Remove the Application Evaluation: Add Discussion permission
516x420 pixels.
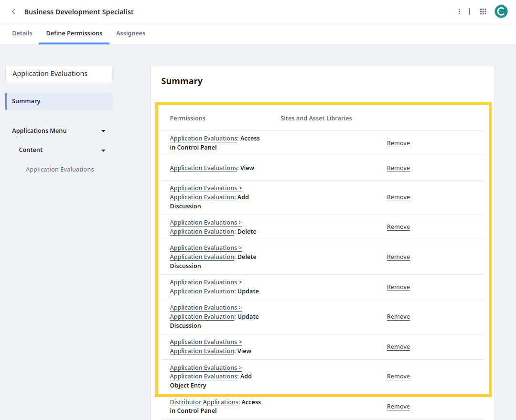click(x=398, y=197)
